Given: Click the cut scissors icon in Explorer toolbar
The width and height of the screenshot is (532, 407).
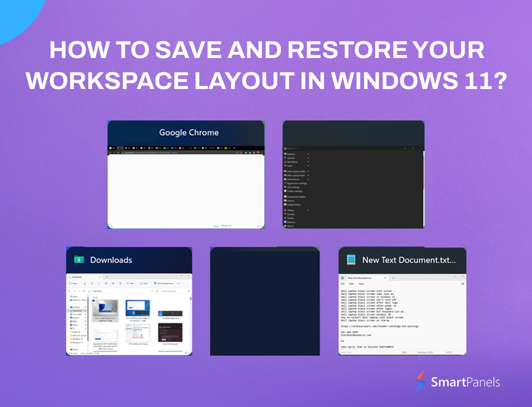Looking at the screenshot, I should [84, 283].
